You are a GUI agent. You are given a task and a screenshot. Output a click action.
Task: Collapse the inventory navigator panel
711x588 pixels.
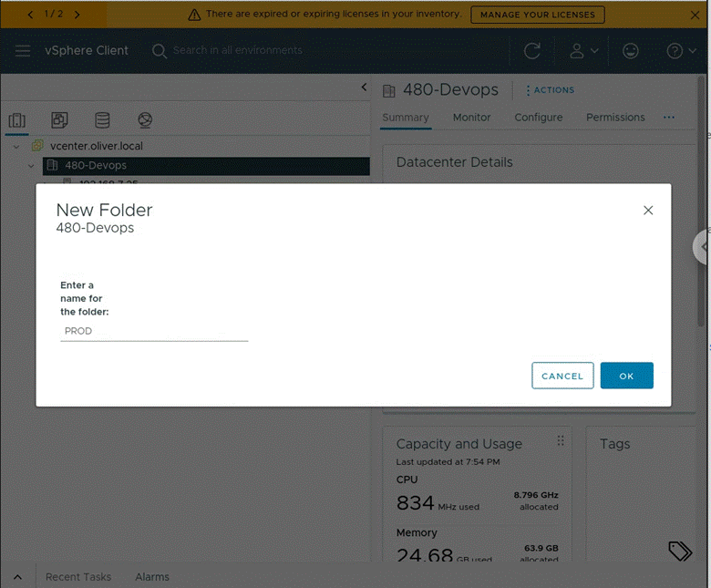(x=364, y=87)
